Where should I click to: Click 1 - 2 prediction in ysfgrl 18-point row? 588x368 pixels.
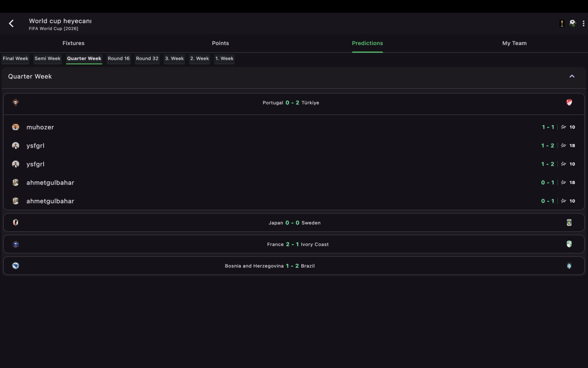click(x=548, y=145)
